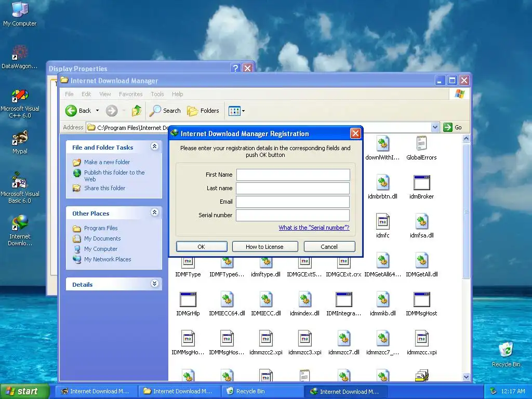Click the IDM tray icon in taskbar
The height and width of the screenshot is (399, 532).
494,391
